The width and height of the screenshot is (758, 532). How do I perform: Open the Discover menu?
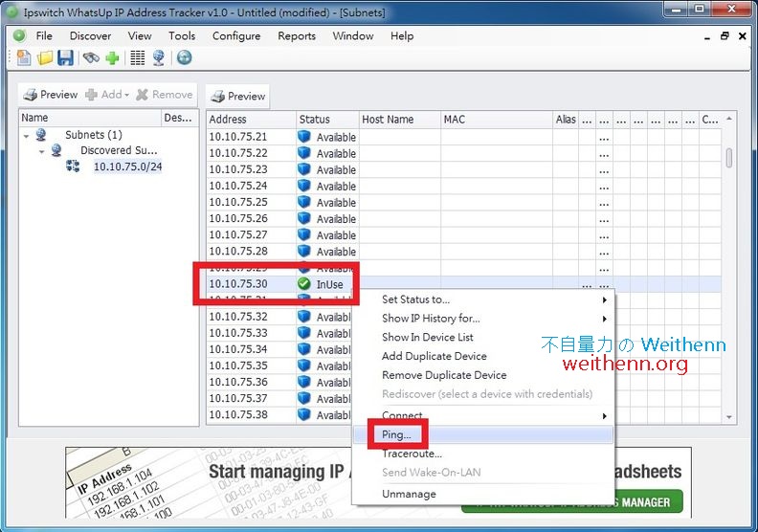pyautogui.click(x=90, y=35)
